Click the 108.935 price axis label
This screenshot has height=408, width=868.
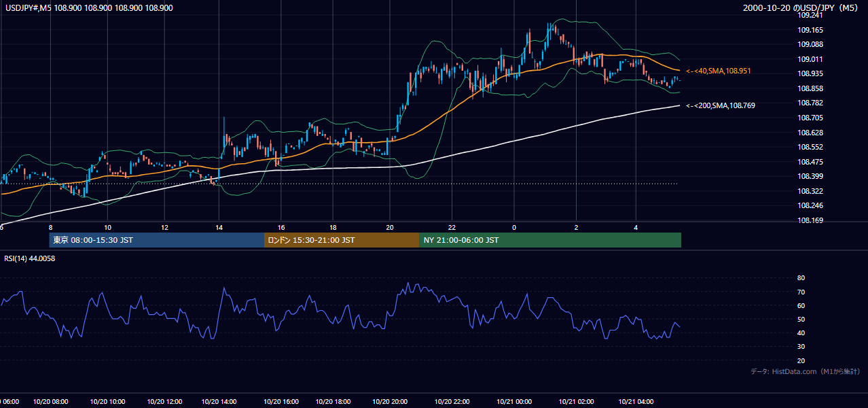[x=810, y=73]
